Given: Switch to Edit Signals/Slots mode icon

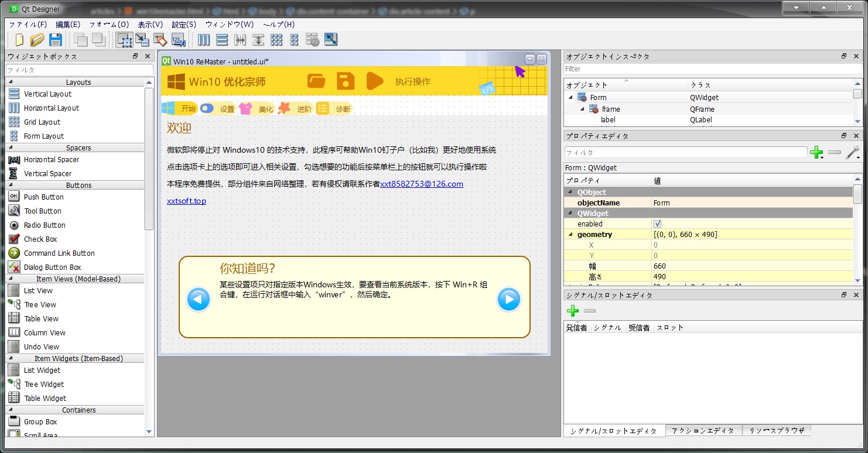Looking at the screenshot, I should [x=142, y=40].
